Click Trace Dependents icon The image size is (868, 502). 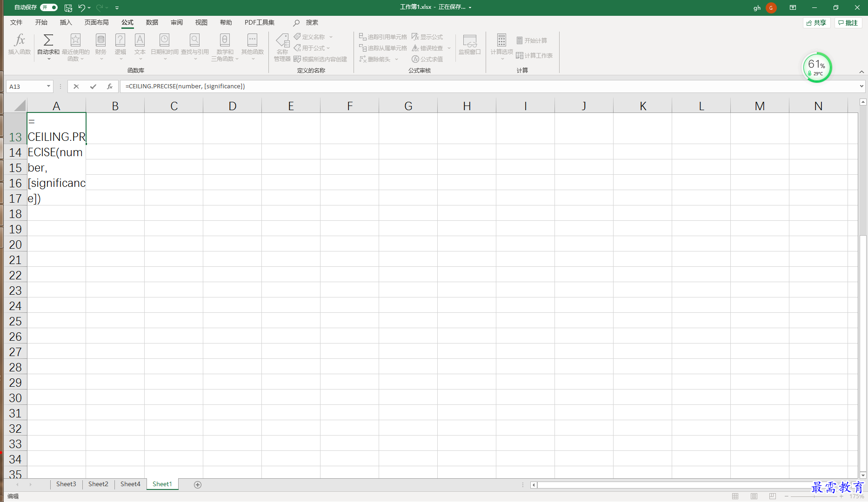363,48
